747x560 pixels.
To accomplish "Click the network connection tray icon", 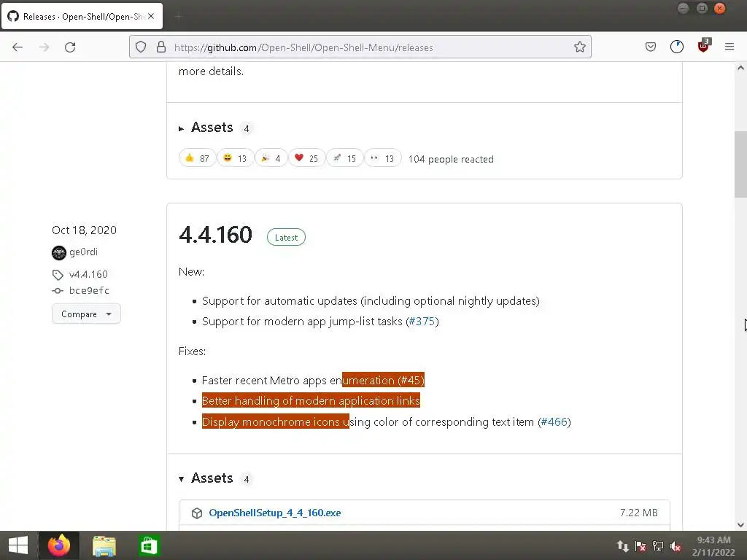I will click(658, 546).
